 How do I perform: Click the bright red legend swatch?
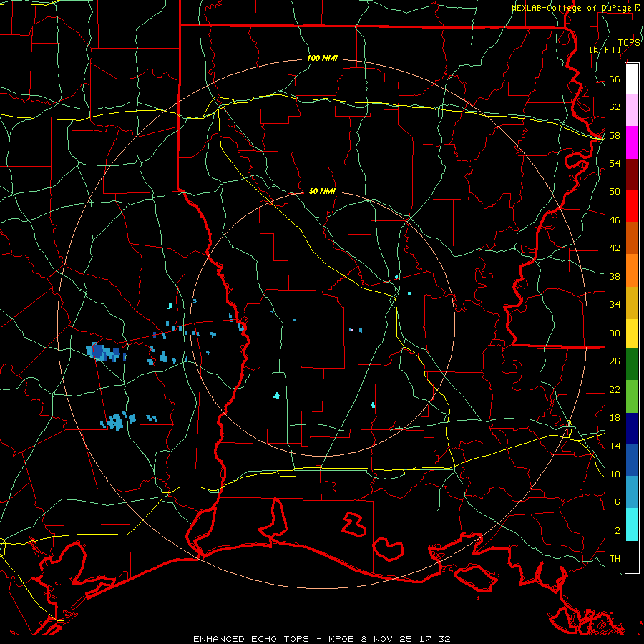[x=632, y=206]
